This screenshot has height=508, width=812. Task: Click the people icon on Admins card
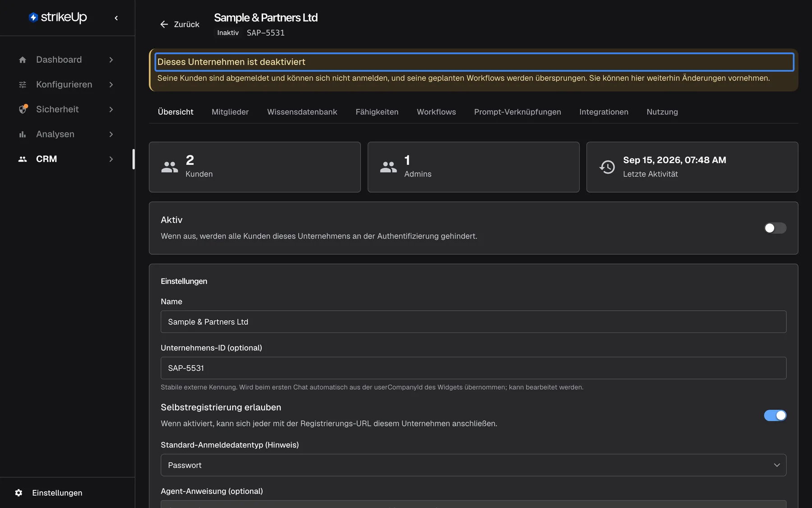388,167
